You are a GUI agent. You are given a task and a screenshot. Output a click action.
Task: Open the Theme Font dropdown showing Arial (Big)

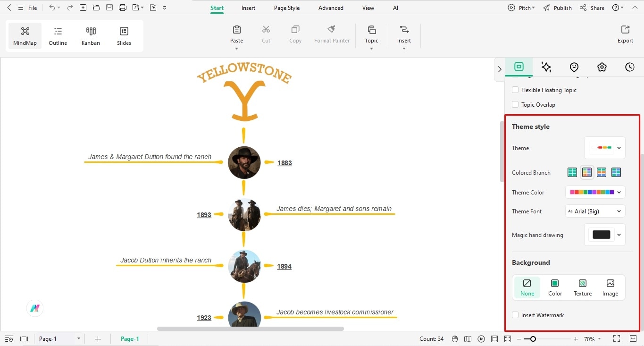[595, 211]
